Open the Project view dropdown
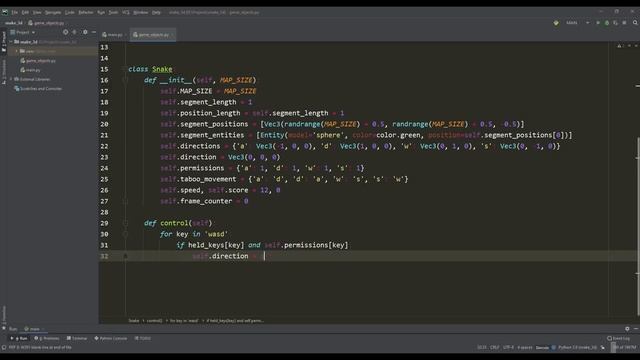The width and height of the screenshot is (640, 360). coord(23,32)
